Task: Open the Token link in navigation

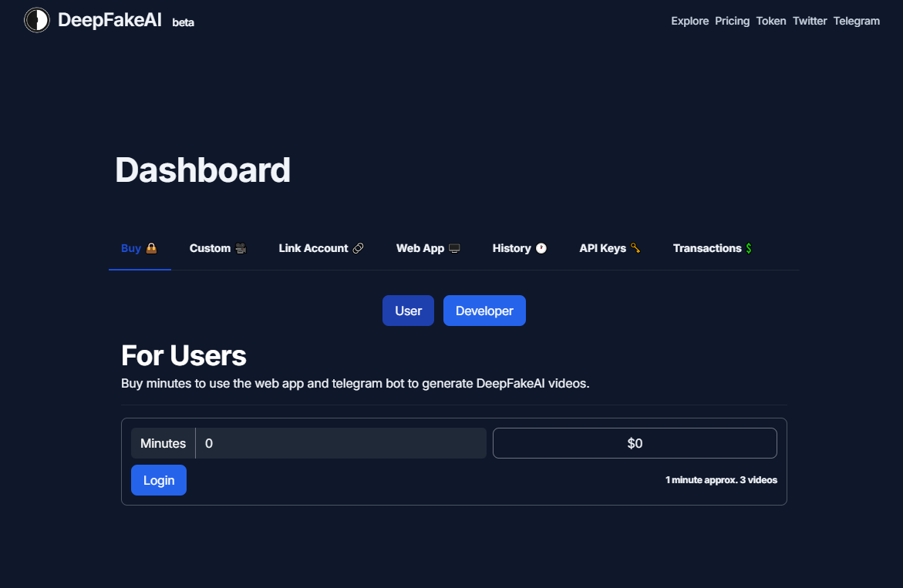Action: [771, 21]
